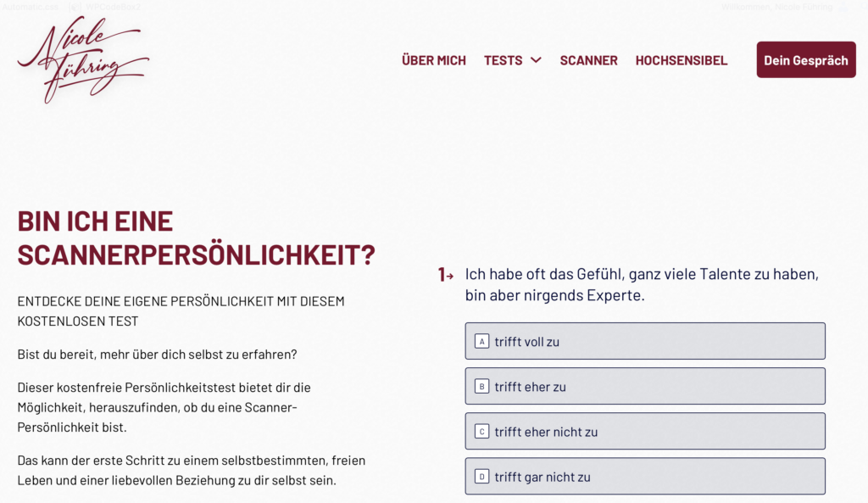868x503 pixels.
Task: Open the SCANNER menu item
Action: pyautogui.click(x=588, y=59)
